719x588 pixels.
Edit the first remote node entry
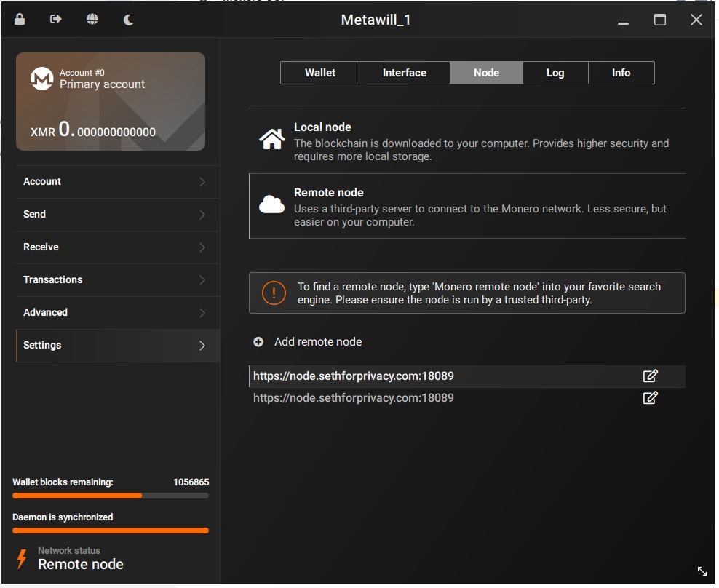click(650, 376)
